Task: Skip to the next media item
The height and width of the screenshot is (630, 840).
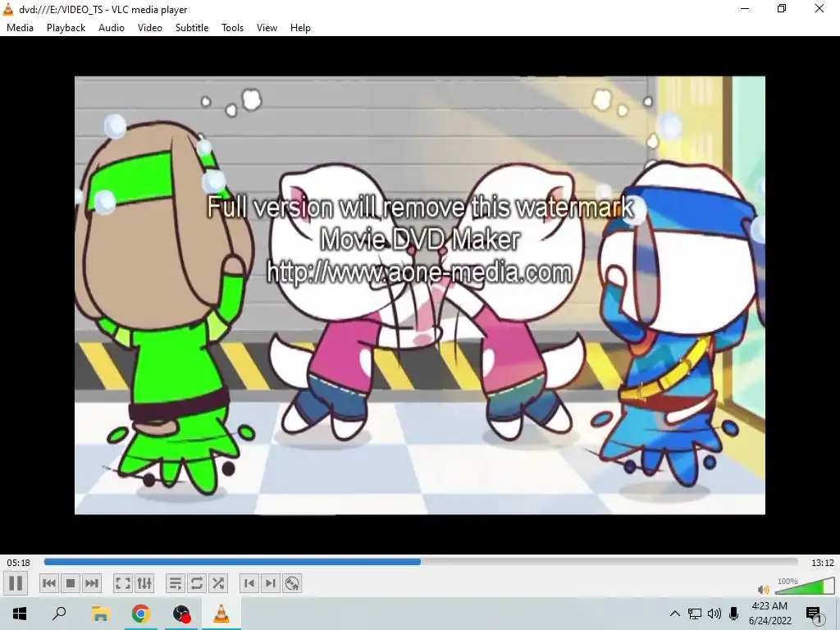Action: coord(92,583)
